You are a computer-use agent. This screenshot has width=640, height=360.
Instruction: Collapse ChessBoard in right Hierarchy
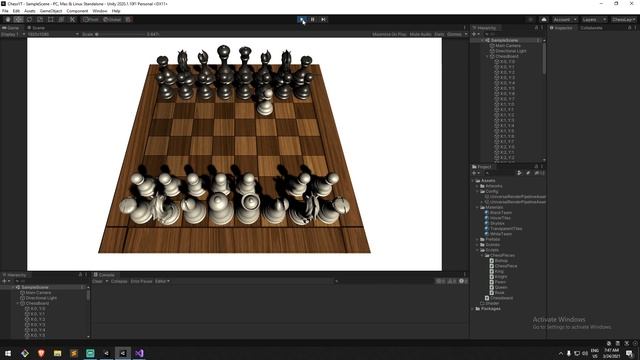coord(487,56)
